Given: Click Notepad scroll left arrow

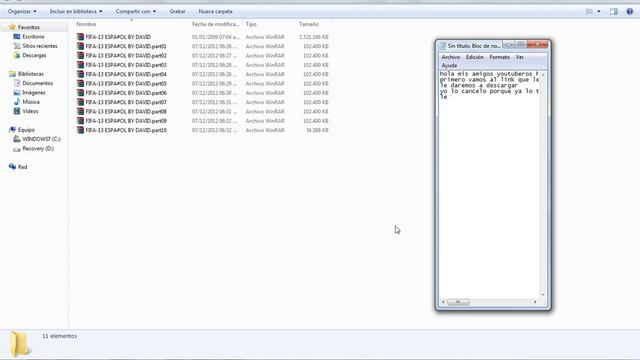Looking at the screenshot, I should [443, 302].
